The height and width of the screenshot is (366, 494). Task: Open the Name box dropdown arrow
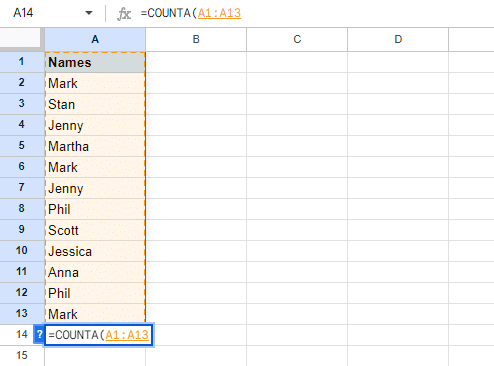pos(89,13)
